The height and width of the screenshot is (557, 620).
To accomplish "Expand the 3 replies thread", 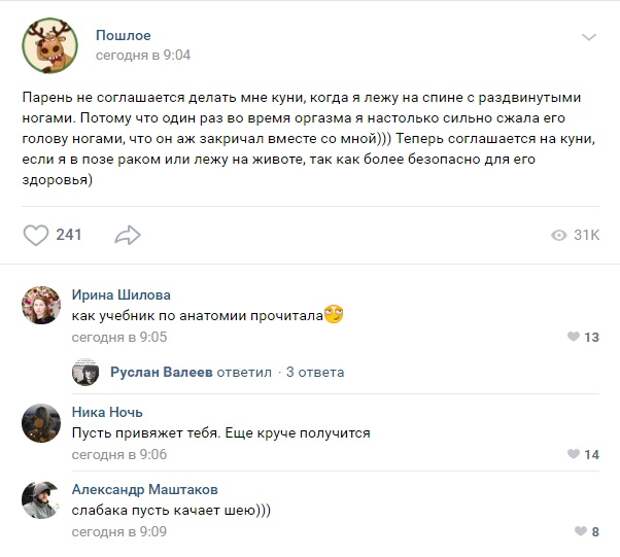I will coord(315,372).
